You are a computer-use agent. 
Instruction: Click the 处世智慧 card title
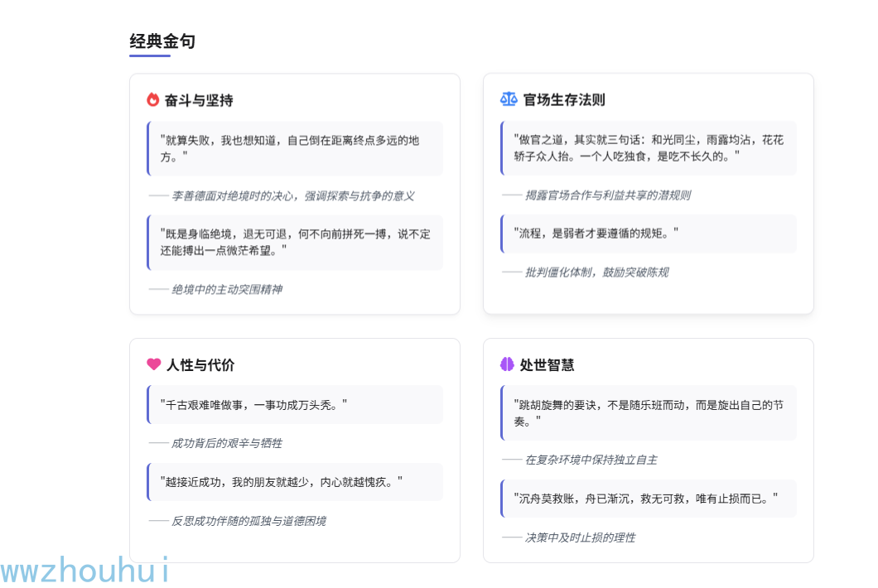tap(547, 365)
